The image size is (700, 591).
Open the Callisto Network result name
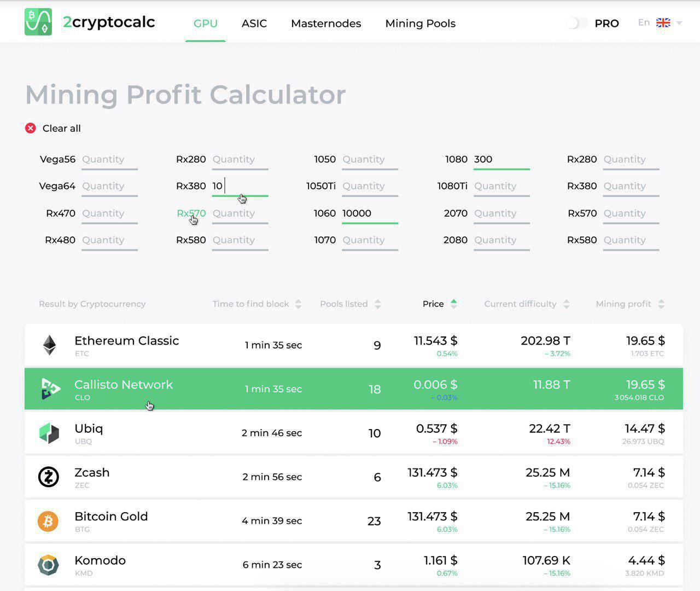pos(124,384)
